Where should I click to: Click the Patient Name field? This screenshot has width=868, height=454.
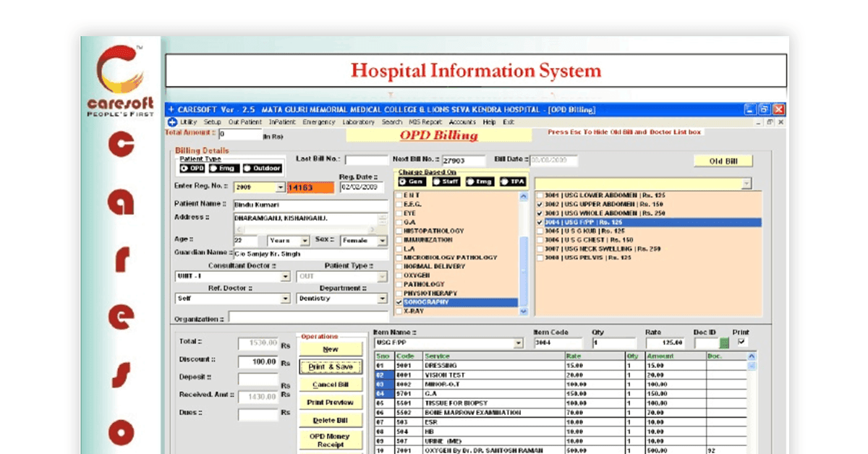(x=310, y=205)
